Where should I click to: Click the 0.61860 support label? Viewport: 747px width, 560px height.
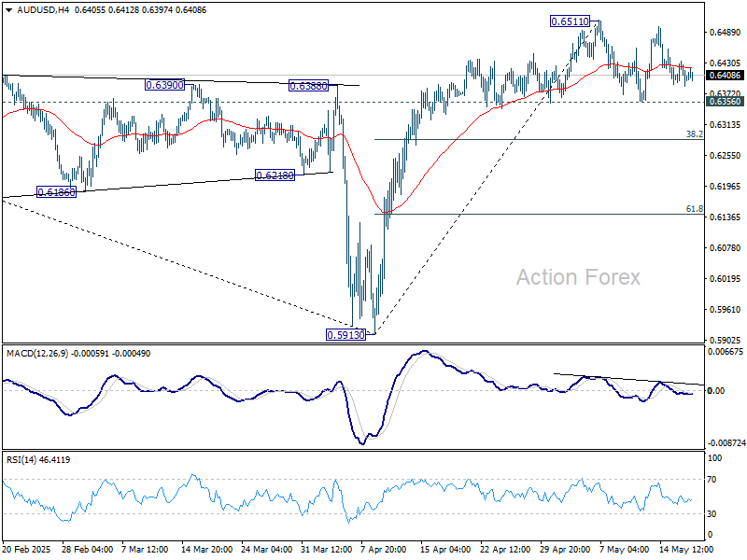(x=56, y=192)
